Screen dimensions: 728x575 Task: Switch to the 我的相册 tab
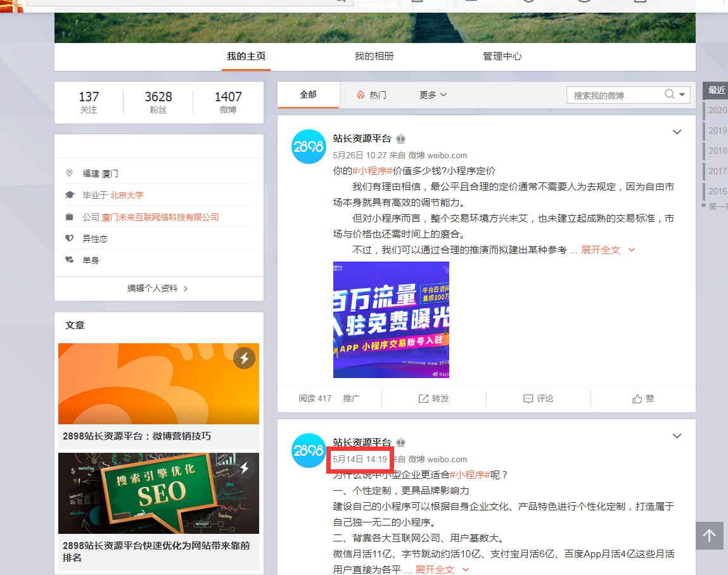click(374, 56)
